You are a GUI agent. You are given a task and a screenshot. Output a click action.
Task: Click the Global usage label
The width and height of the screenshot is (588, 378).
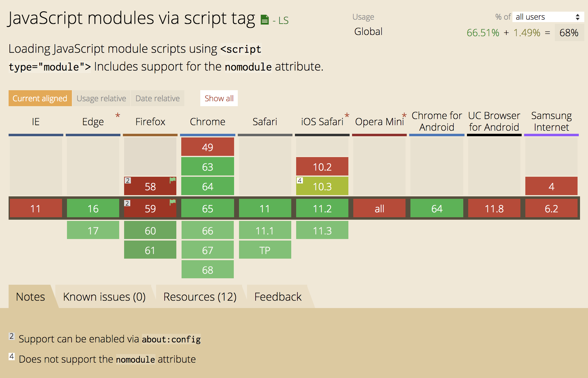tap(368, 31)
